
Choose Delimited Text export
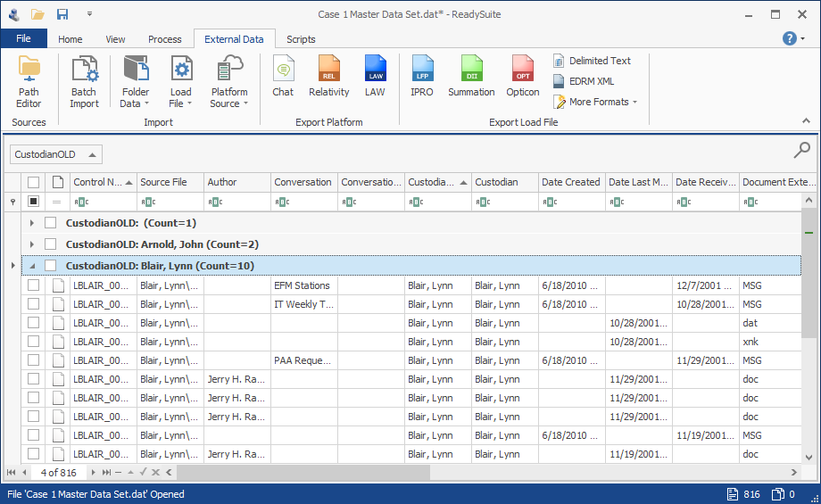[593, 61]
